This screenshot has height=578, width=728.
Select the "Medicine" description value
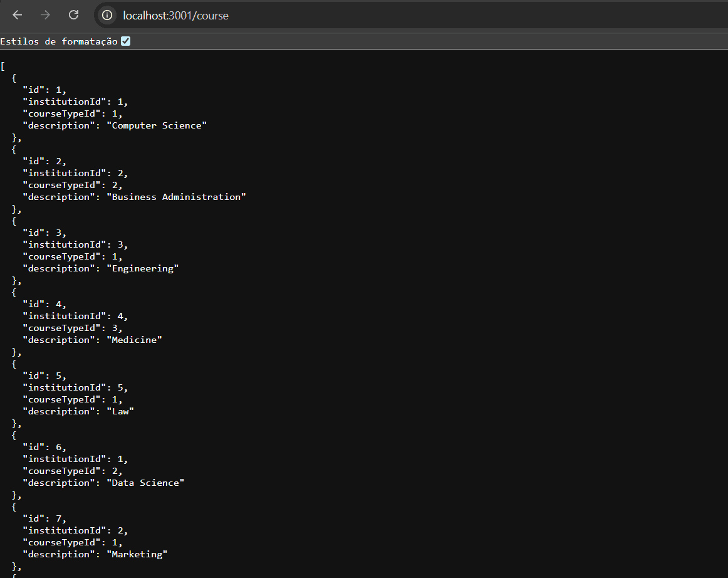pyautogui.click(x=134, y=340)
